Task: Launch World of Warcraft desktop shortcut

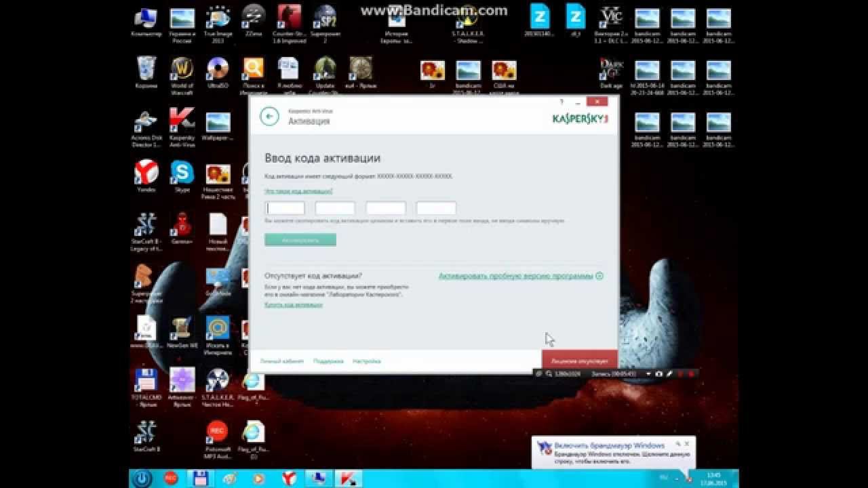Action: [x=182, y=76]
